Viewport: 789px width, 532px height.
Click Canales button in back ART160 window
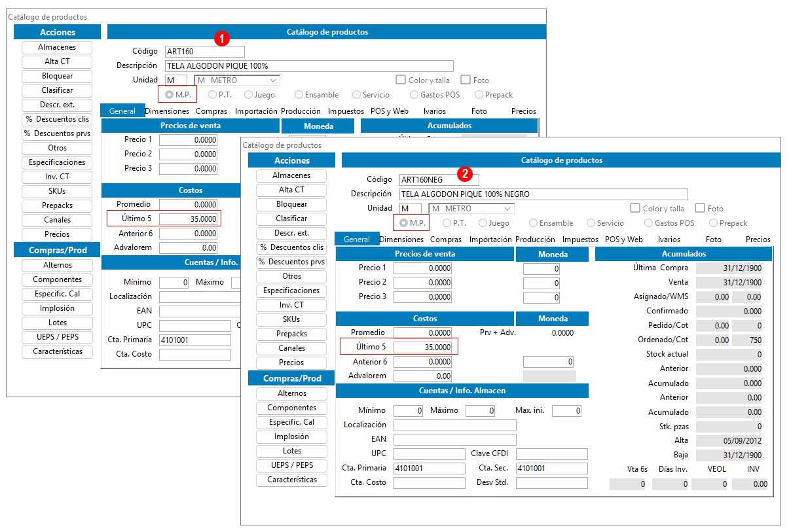point(57,220)
